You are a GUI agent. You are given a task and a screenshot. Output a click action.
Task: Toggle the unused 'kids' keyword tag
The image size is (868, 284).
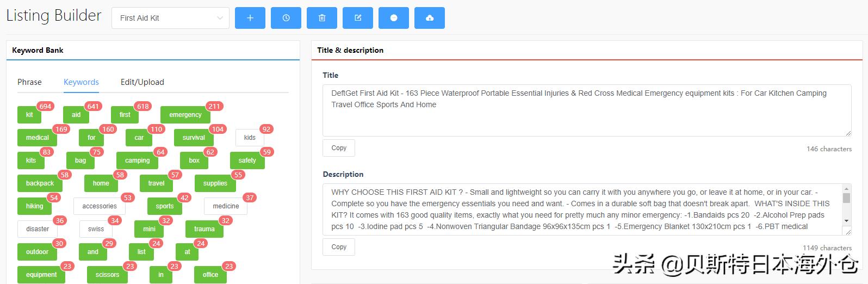point(250,138)
